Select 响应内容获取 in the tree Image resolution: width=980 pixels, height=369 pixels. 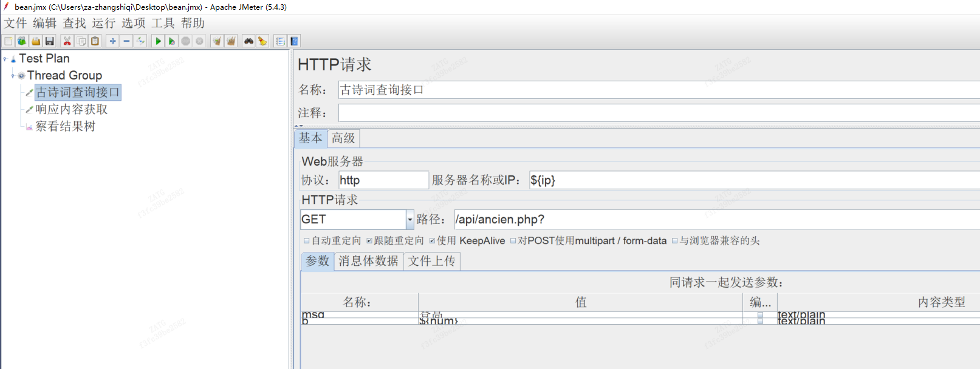(x=72, y=109)
